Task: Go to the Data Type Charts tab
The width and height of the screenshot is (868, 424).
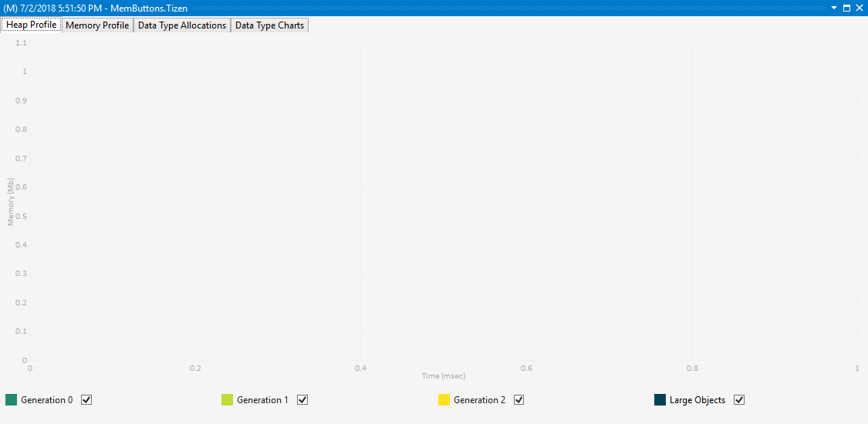Action: 269,25
